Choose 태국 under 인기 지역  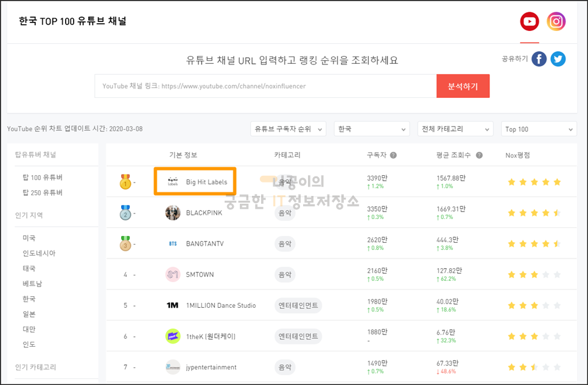[29, 268]
